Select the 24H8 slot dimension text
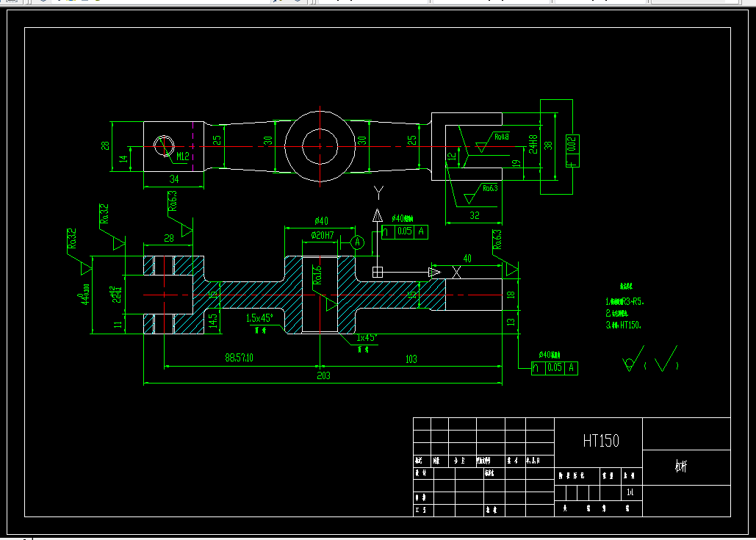Viewport: 756px width, 540px height. pos(533,143)
